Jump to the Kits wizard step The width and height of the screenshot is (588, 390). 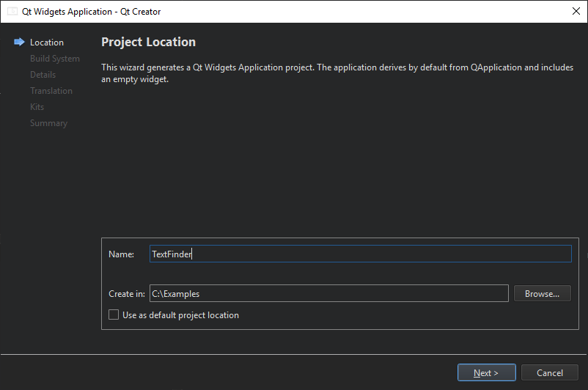[x=37, y=107]
